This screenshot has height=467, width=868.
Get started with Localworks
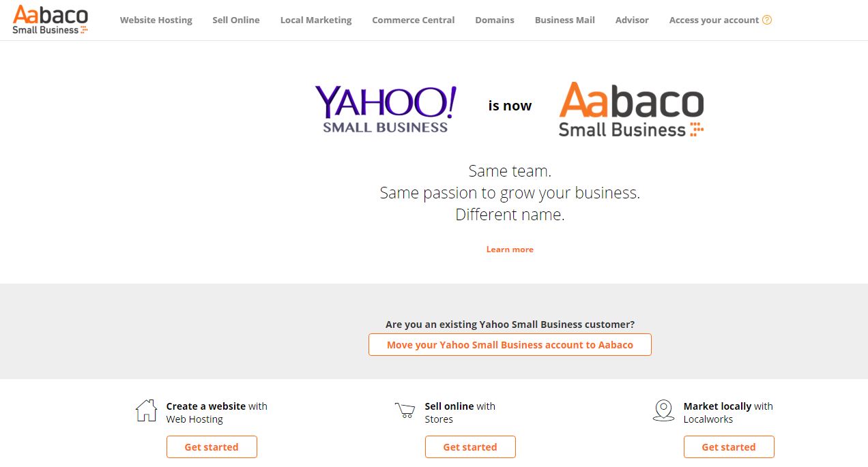tap(729, 447)
